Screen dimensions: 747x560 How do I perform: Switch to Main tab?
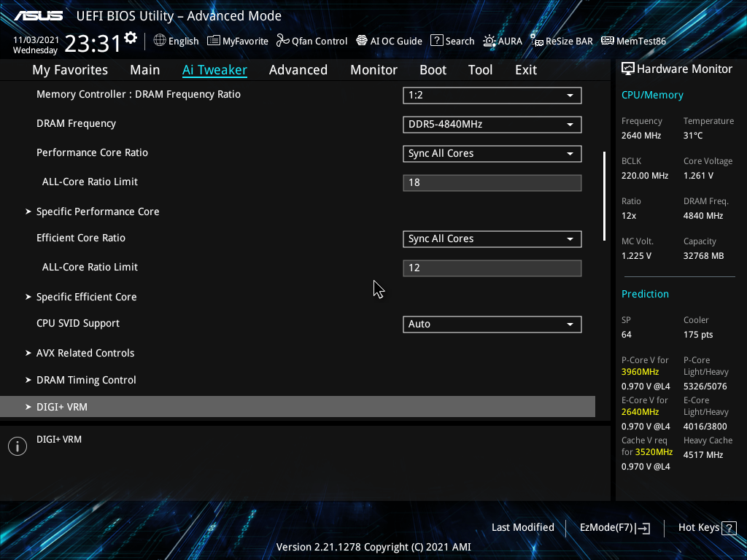click(x=145, y=70)
